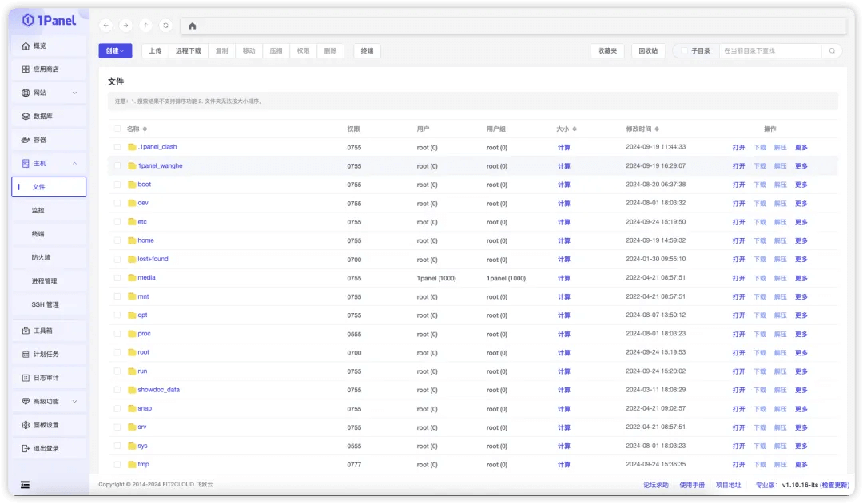This screenshot has width=863, height=504.
Task: Check the 1panel_wanghe row checkbox
Action: [x=117, y=165]
